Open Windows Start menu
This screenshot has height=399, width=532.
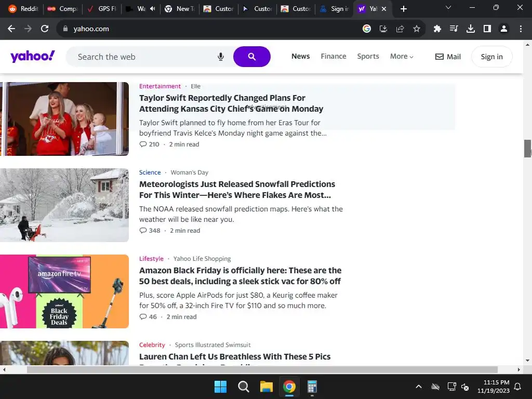click(220, 387)
